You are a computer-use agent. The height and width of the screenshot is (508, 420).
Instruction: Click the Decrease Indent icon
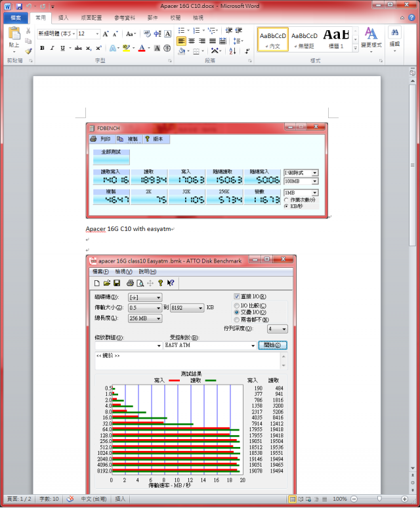pyautogui.click(x=228, y=30)
